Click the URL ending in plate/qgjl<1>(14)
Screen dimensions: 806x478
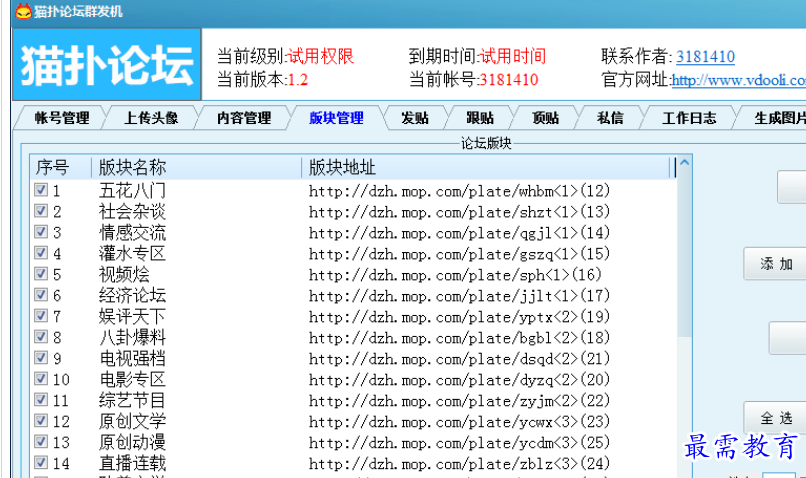pyautogui.click(x=459, y=233)
